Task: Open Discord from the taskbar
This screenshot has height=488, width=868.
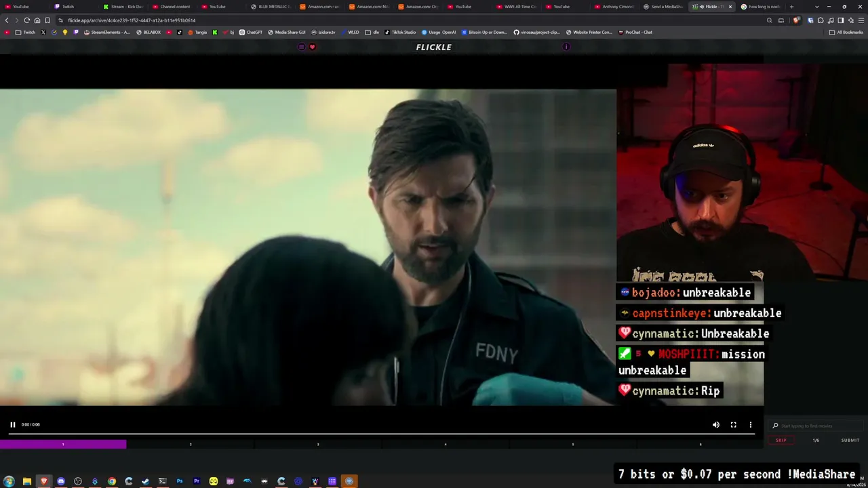Action: pyautogui.click(x=61, y=481)
